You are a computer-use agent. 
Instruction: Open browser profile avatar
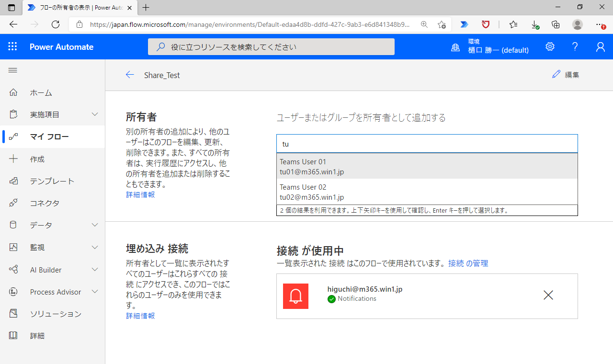[578, 24]
